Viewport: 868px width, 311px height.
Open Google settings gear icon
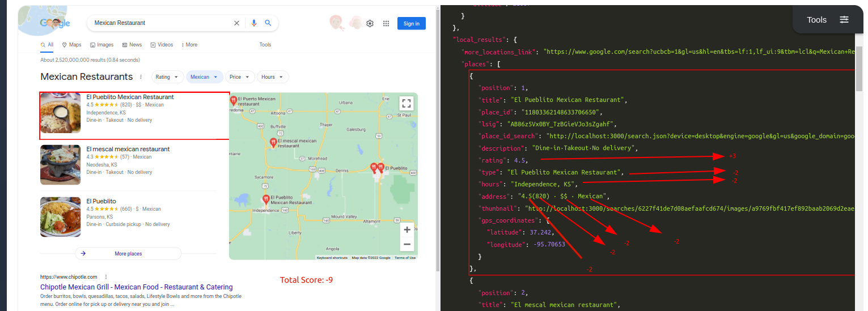pyautogui.click(x=370, y=23)
